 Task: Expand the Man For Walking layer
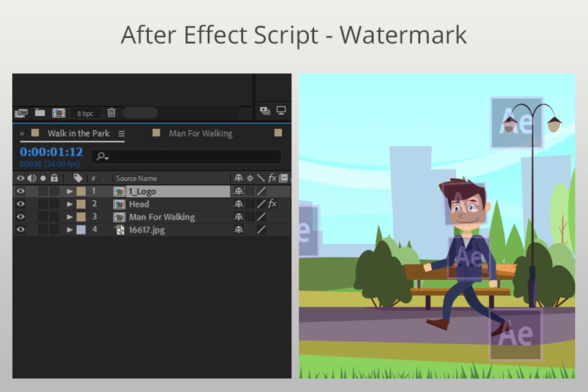(69, 217)
